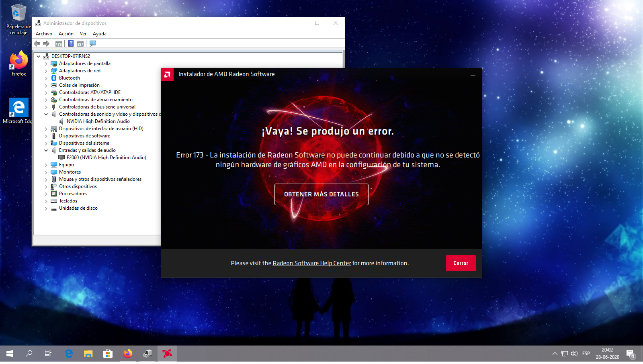
Task: Select Dispositivos de software
Action: point(84,136)
